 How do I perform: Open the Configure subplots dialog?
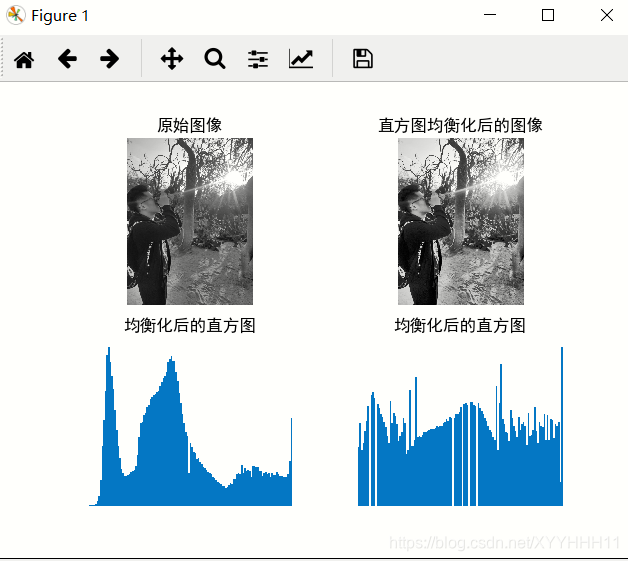[258, 59]
